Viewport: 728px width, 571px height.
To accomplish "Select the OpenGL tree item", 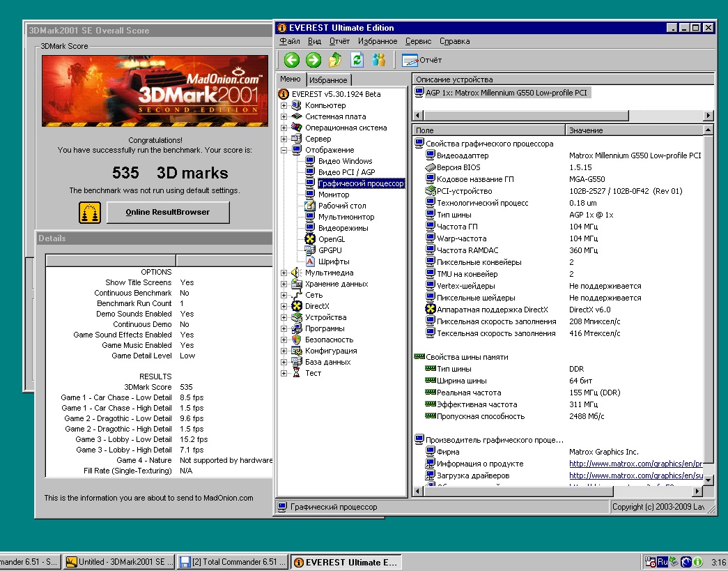I will [331, 239].
